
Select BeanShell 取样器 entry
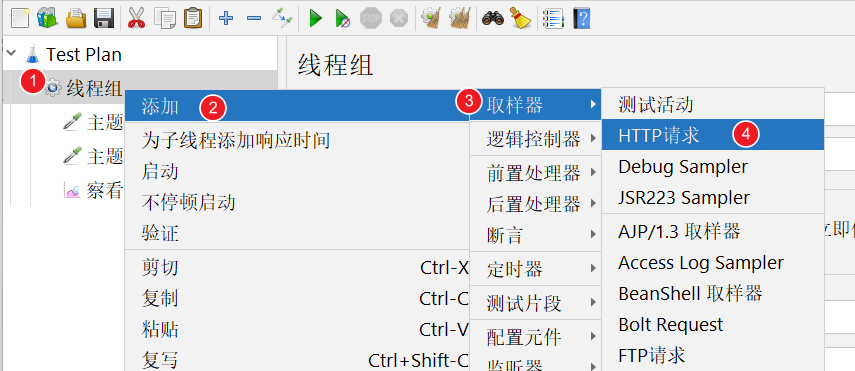[713, 294]
